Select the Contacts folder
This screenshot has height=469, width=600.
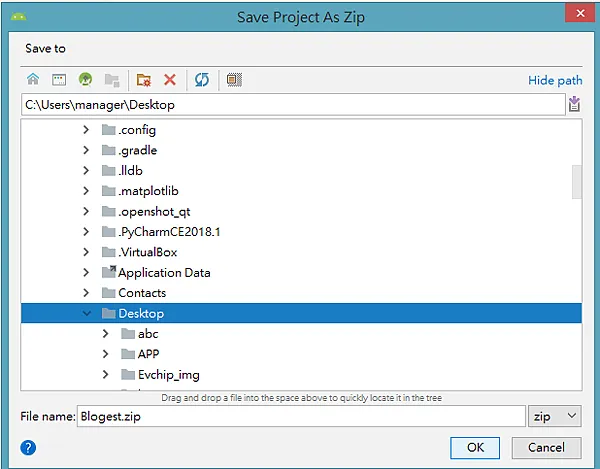pos(142,293)
